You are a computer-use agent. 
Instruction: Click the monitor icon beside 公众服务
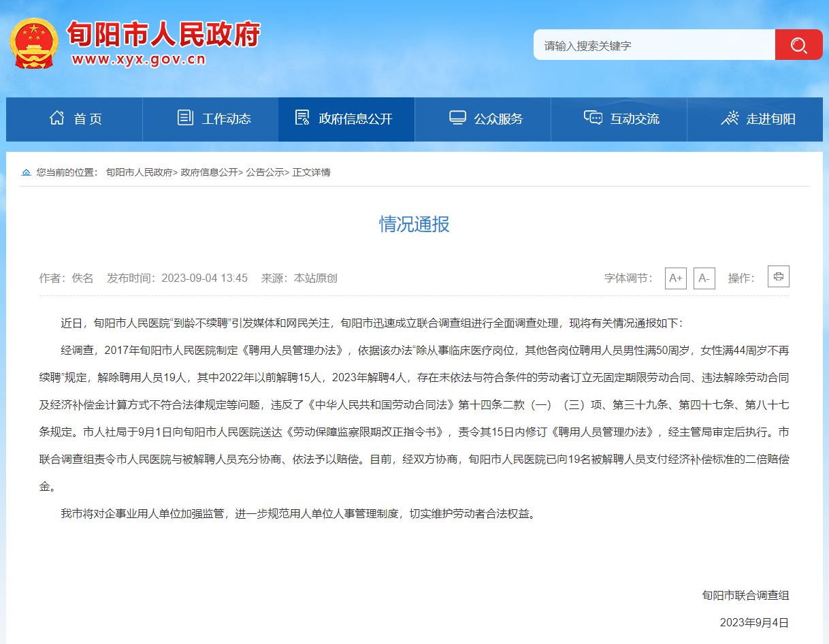[457, 118]
